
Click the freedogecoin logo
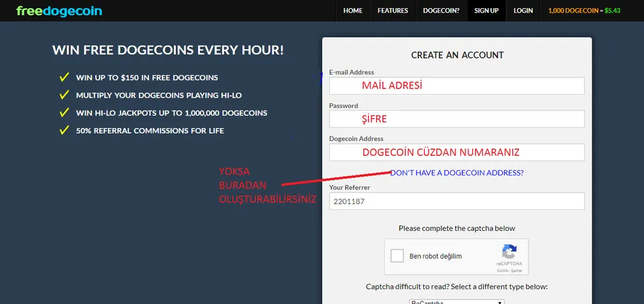tap(59, 11)
